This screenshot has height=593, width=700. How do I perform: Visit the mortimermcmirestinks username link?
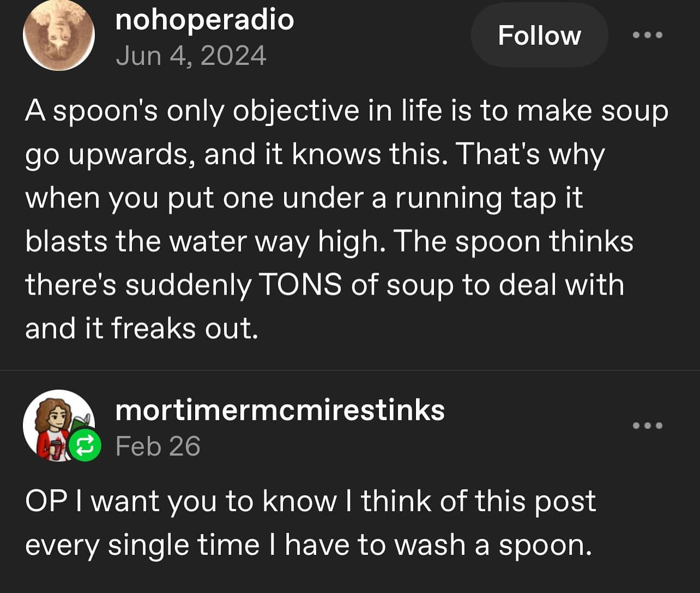point(280,410)
